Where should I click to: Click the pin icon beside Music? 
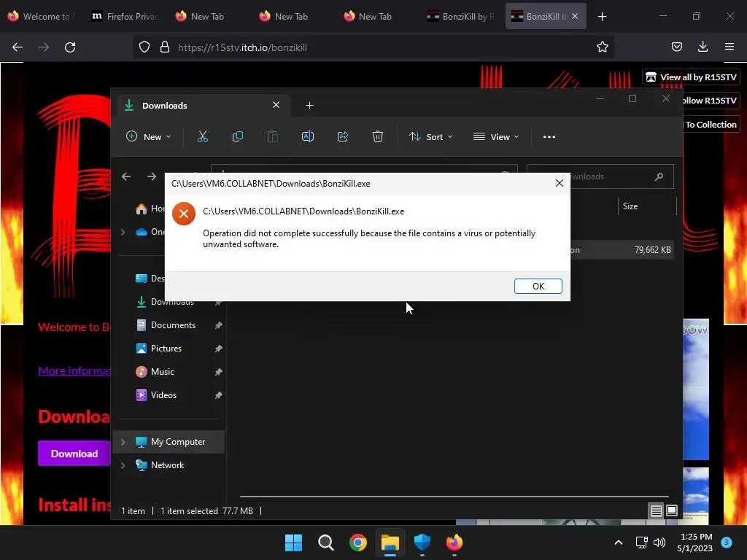pyautogui.click(x=218, y=372)
